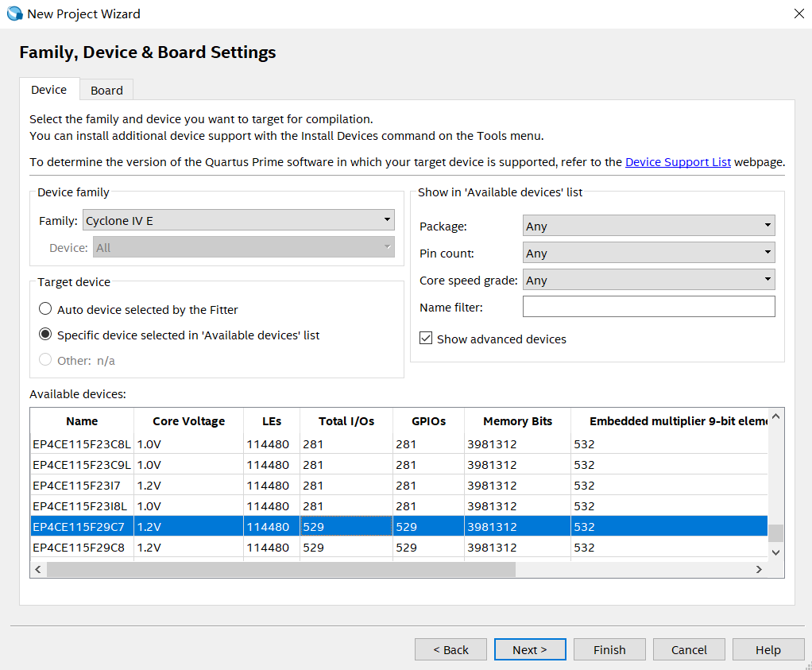Viewport: 812px width, 670px height.
Task: Select Auto device selected by the Fitter
Action: coord(45,309)
